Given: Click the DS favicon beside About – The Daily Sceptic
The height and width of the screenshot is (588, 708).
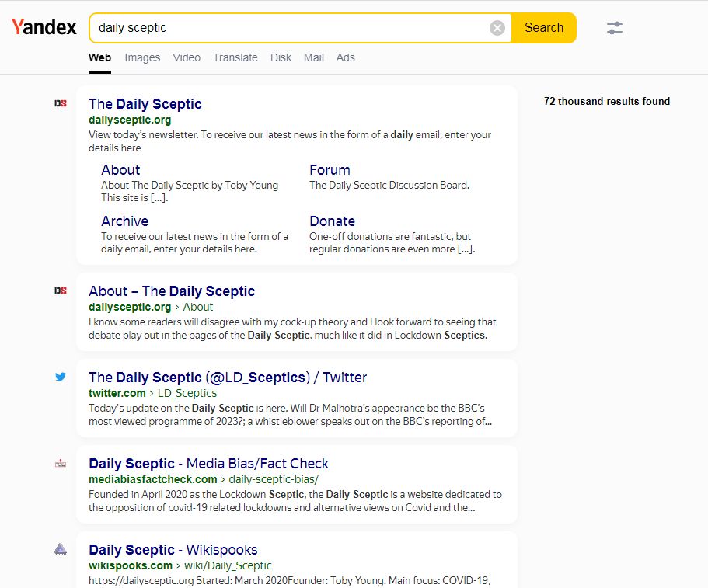Looking at the screenshot, I should [61, 291].
